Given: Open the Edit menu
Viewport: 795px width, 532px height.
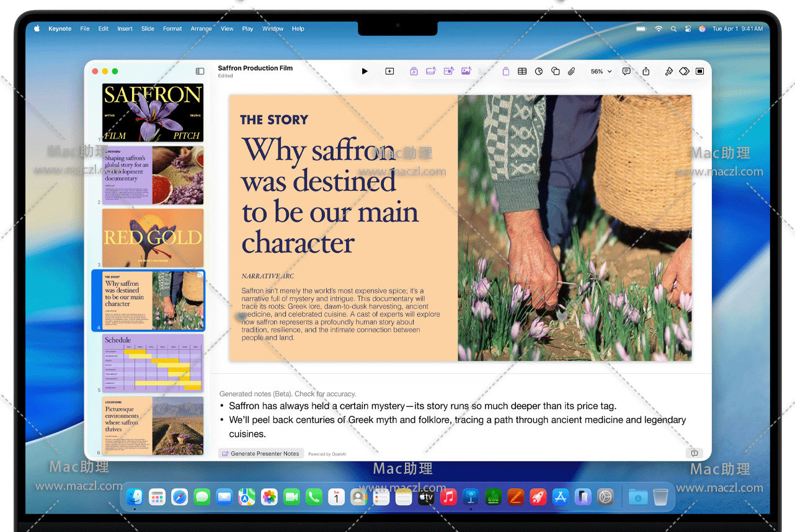Looking at the screenshot, I should [104, 29].
